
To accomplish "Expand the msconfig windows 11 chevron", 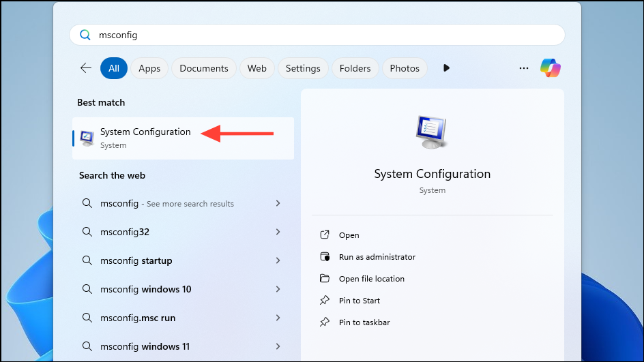I will (x=278, y=346).
